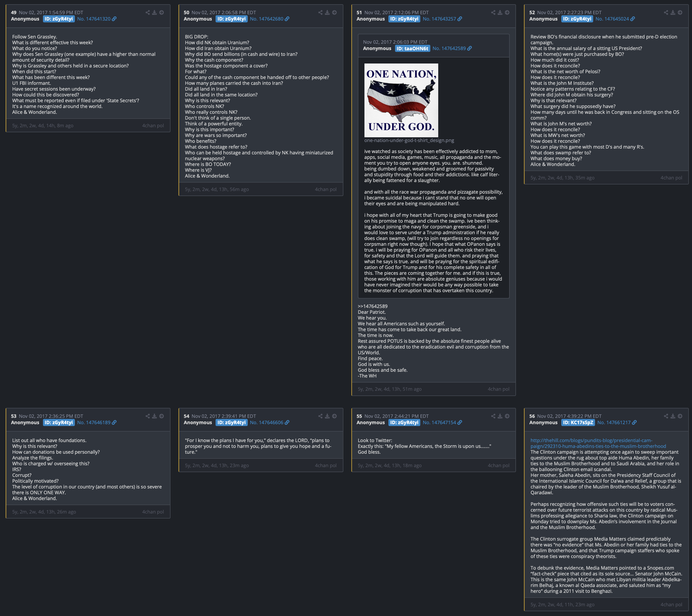Open the link No. 147643257
Screen dimensions: 692x616
coord(442,19)
